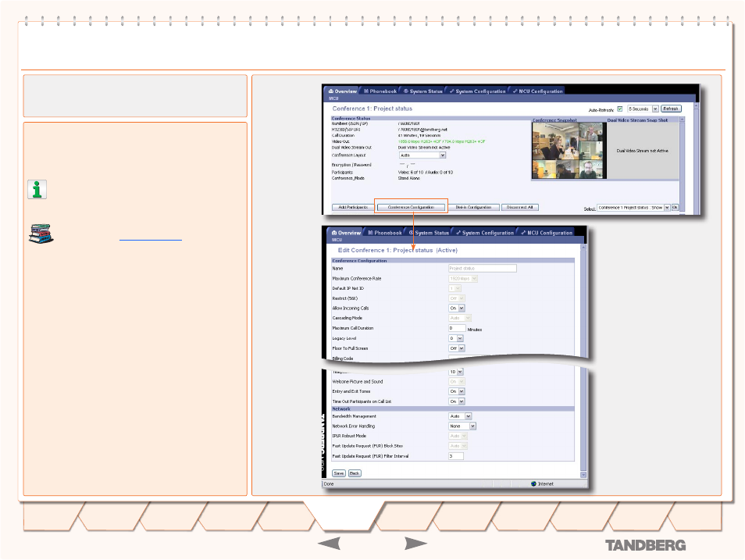Click the green information icon
Viewport: 745px width, 560px height.
[x=37, y=189]
